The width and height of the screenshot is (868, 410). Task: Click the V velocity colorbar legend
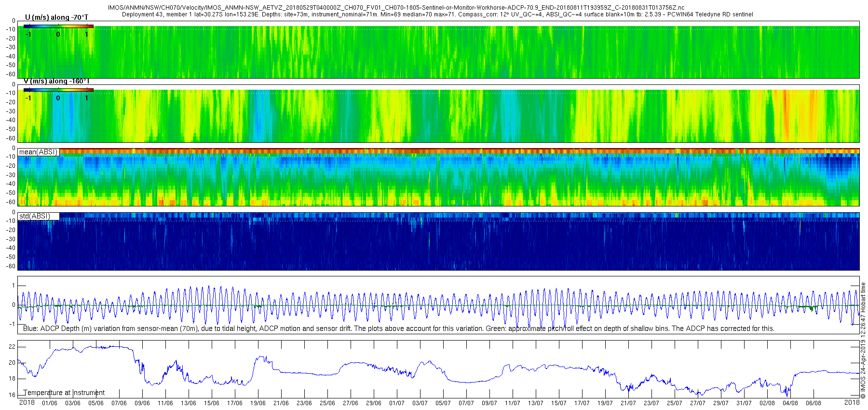click(x=58, y=90)
